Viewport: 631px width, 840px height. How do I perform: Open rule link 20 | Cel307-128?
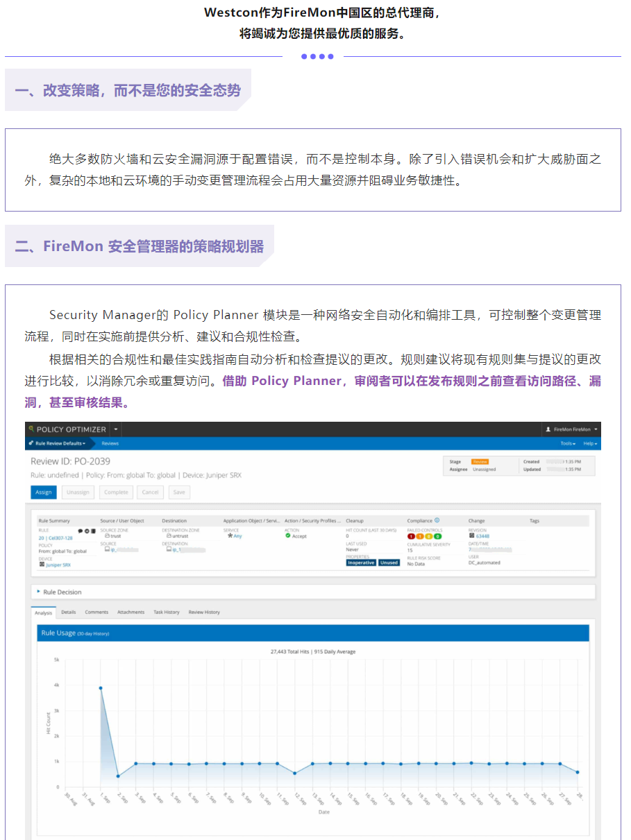pyautogui.click(x=56, y=538)
